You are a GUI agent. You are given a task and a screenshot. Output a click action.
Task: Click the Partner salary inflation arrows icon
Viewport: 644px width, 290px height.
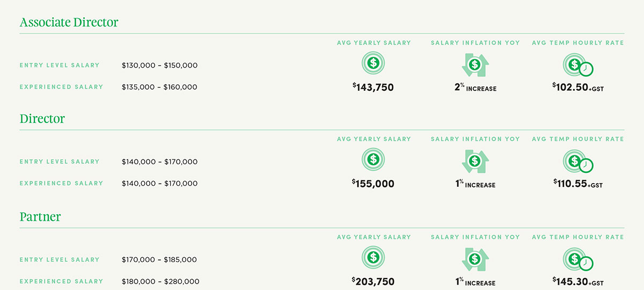pos(475,259)
